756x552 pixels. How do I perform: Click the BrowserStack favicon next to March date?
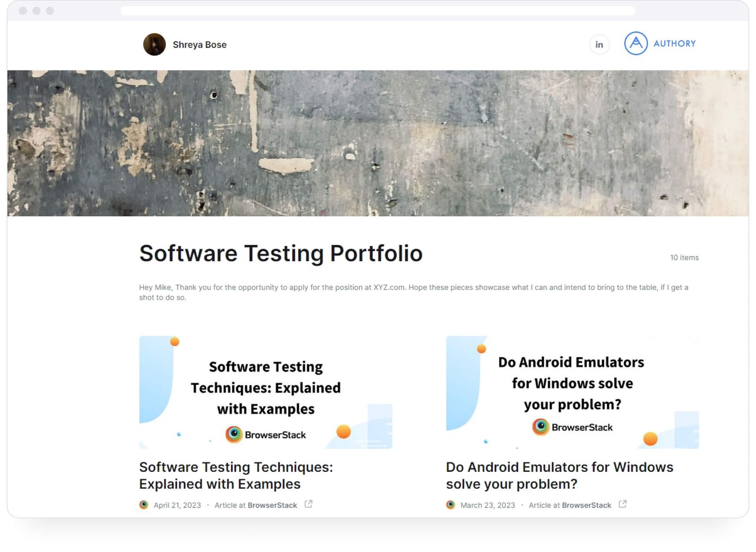coord(451,504)
